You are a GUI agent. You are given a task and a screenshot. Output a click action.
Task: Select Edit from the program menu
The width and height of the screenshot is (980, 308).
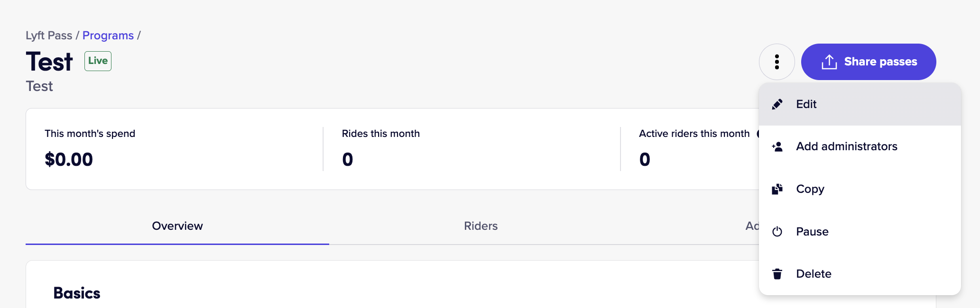[860, 104]
